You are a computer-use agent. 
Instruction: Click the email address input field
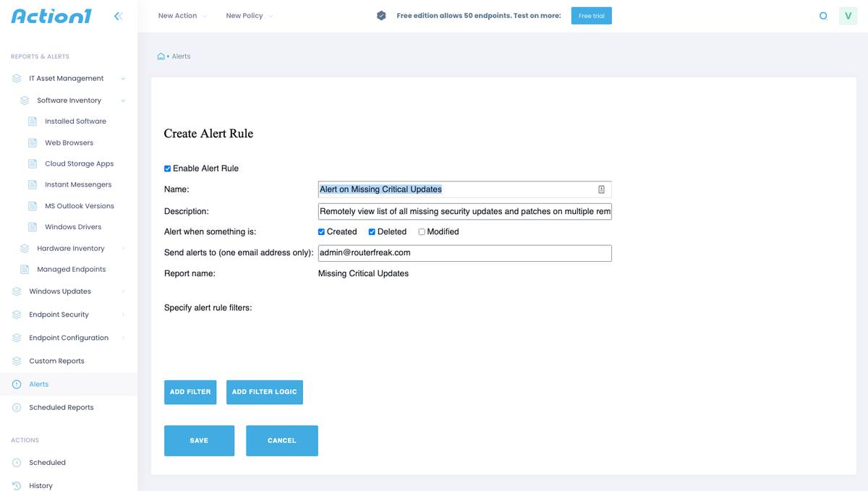point(464,253)
